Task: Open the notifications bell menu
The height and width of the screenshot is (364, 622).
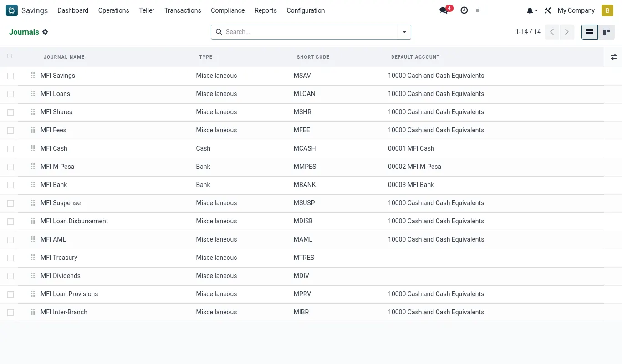Action: point(532,10)
